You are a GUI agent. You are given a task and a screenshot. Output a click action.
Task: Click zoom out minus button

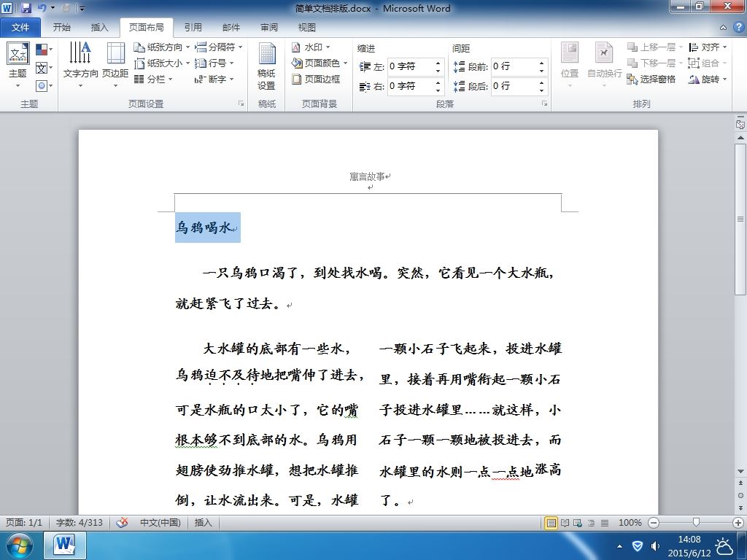654,523
